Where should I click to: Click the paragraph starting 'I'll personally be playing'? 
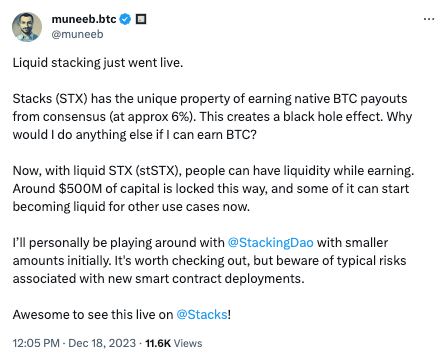pyautogui.click(x=209, y=260)
